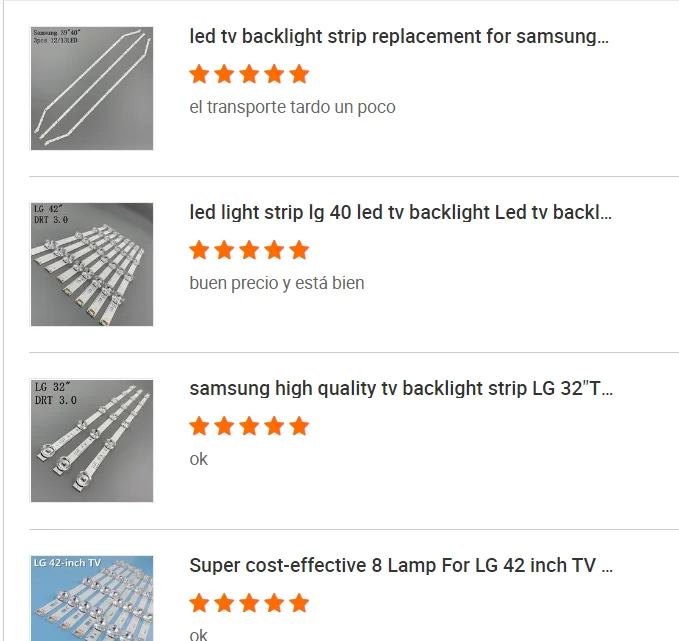Click fifth star under Samsung replacement strip title
Screen dimensions: 679x641
point(299,74)
